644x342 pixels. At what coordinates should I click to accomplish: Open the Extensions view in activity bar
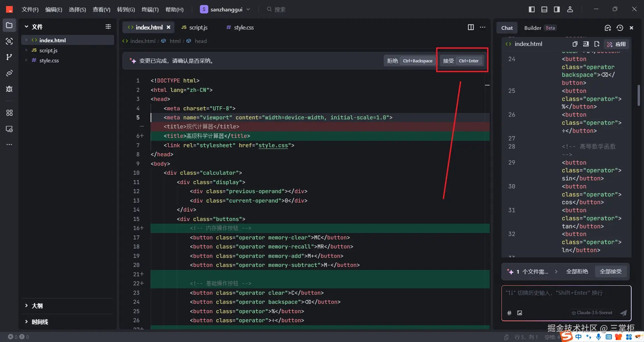coord(9,113)
